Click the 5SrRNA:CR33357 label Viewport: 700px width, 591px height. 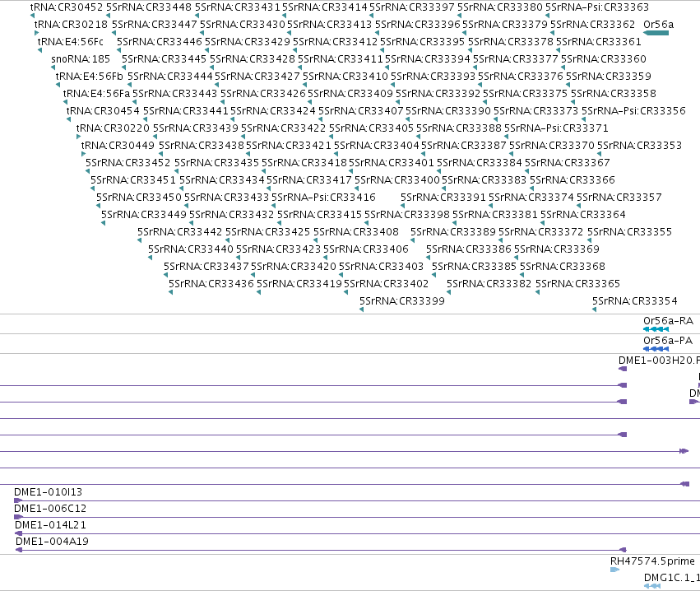(x=619, y=198)
